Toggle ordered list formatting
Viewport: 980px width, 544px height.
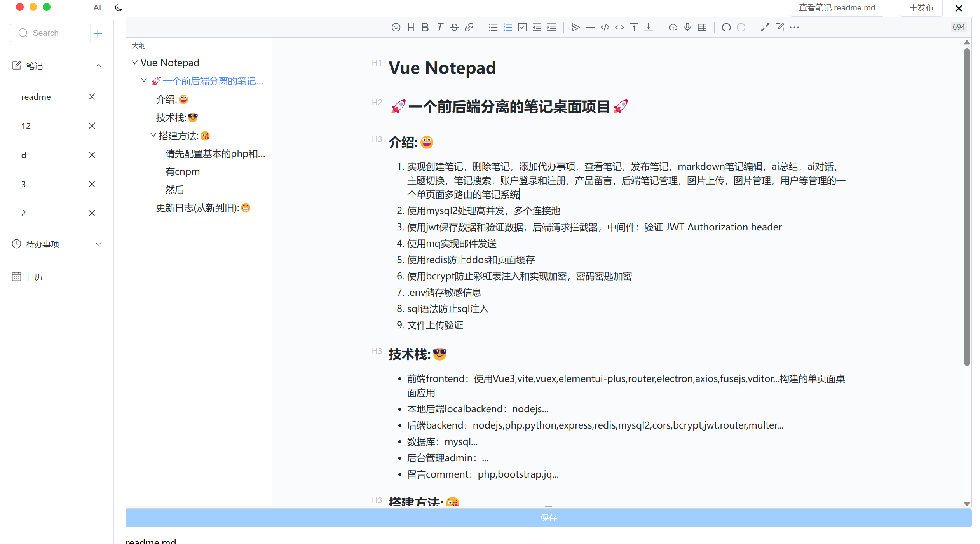[x=507, y=27]
